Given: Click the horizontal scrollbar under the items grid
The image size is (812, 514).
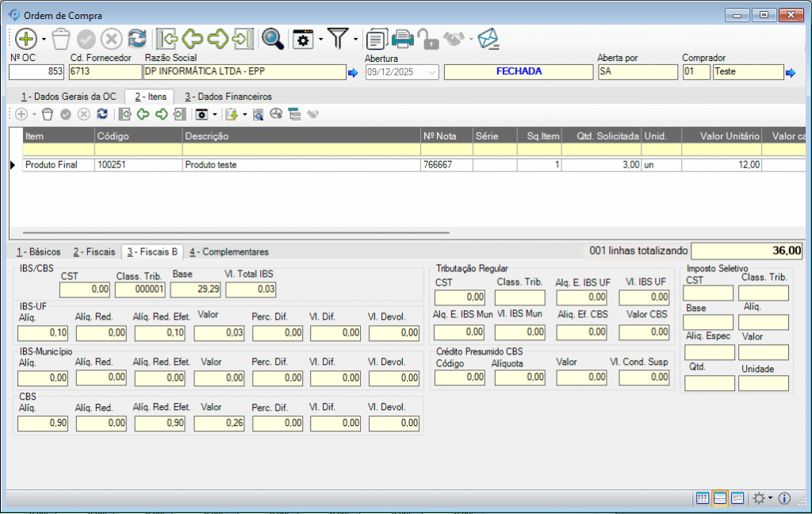Looking at the screenshot, I should pos(238,233).
